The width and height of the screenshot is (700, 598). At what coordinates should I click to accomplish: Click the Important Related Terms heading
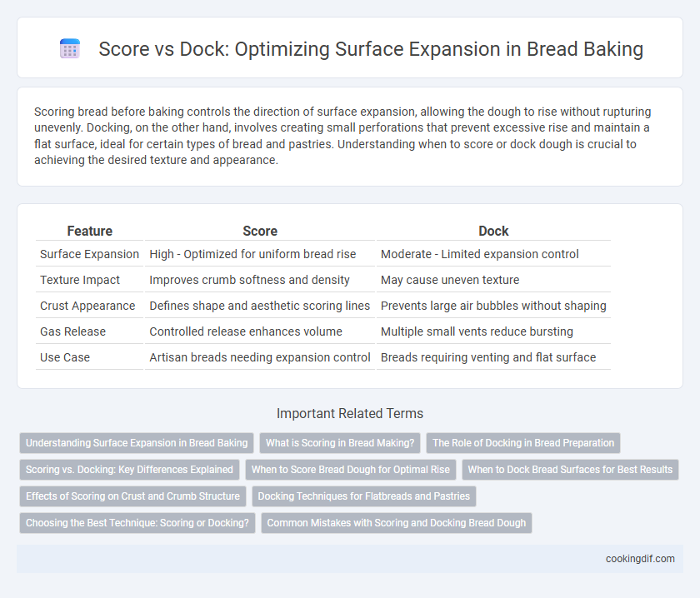pos(349,413)
